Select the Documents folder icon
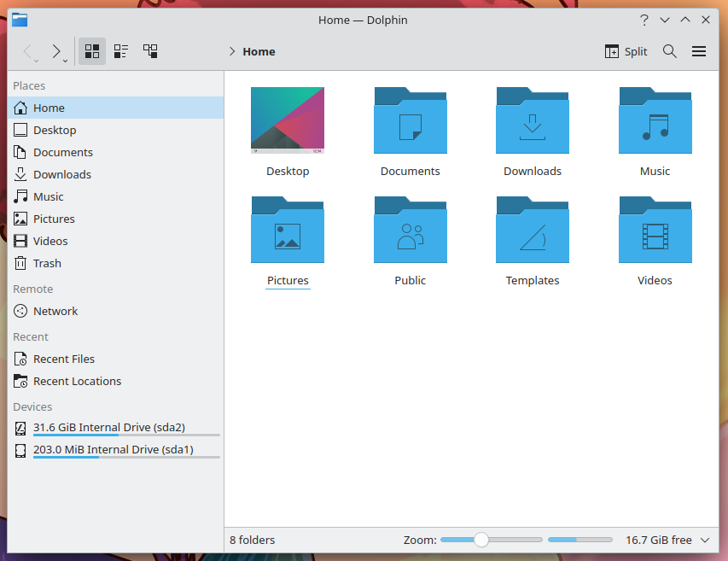Screen dimensions: 728x561 click(x=410, y=120)
